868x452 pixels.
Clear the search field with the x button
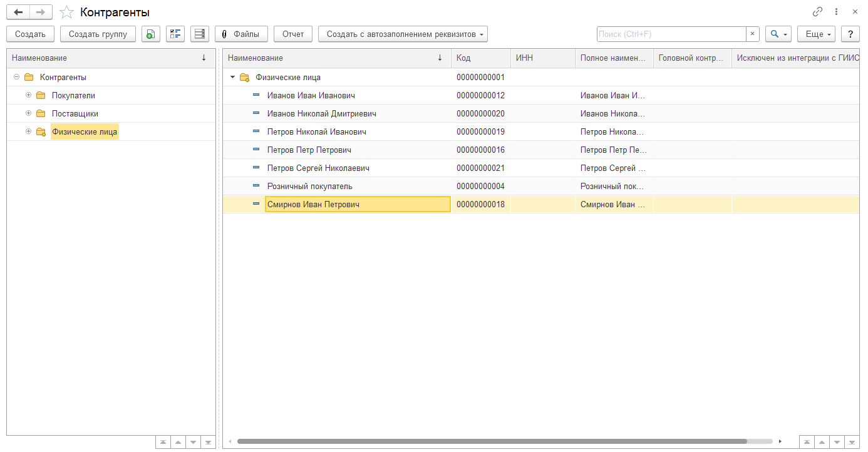[x=753, y=34]
